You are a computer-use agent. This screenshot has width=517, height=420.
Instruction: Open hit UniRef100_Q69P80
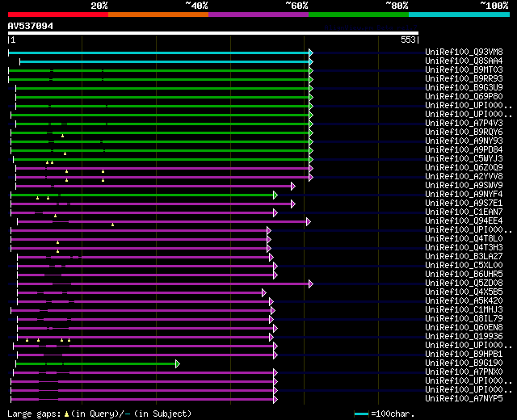point(464,96)
